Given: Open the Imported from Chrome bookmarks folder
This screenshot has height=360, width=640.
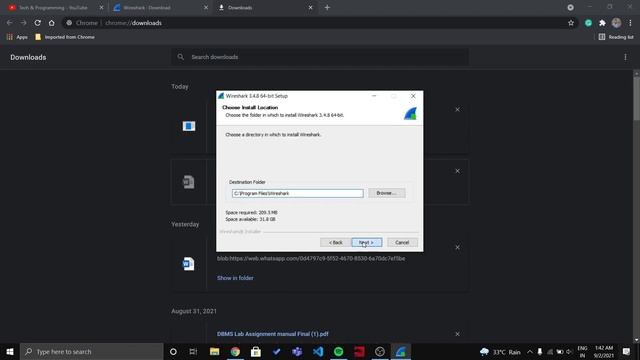Looking at the screenshot, I should tap(65, 37).
